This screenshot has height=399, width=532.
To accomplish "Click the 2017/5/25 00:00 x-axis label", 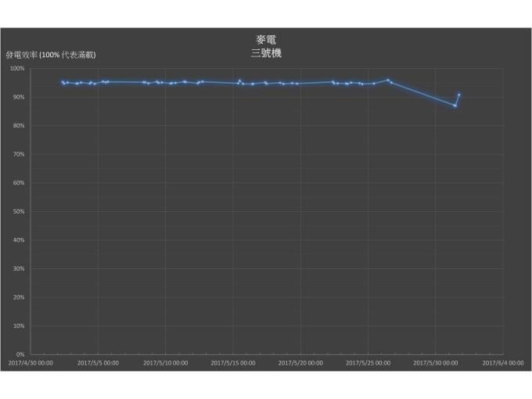I will (x=368, y=363).
